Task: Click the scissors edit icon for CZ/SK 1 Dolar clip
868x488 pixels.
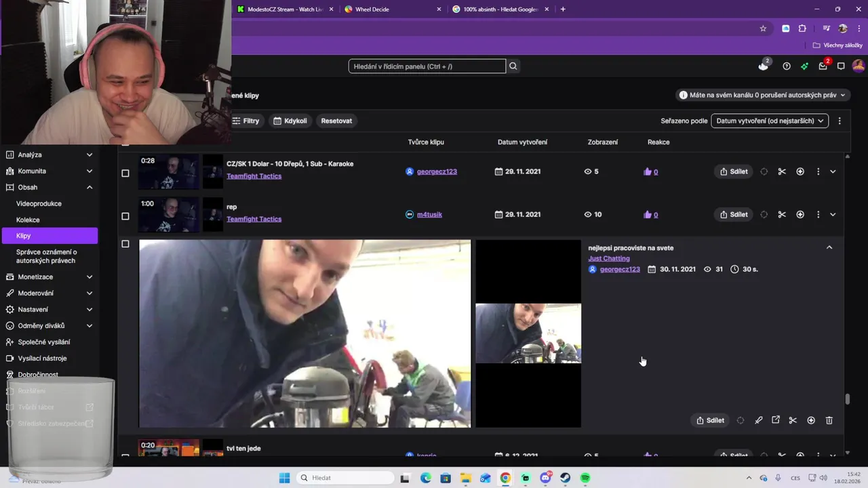Action: [782, 171]
